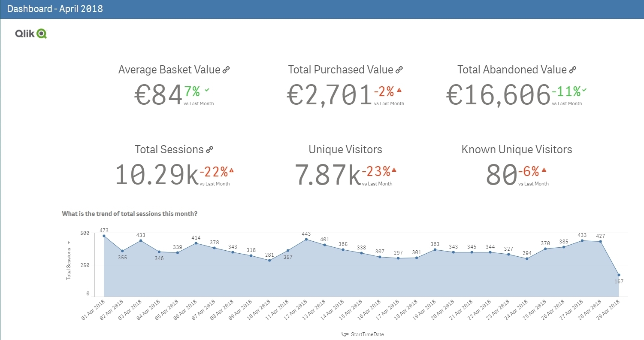The width and height of the screenshot is (644, 340).
Task: Click the 80 known visitors value
Action: pos(502,175)
